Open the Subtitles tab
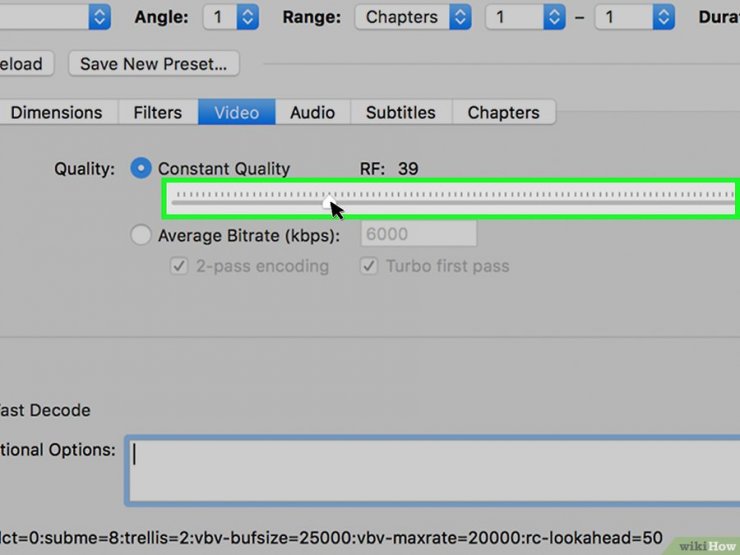 coord(400,112)
